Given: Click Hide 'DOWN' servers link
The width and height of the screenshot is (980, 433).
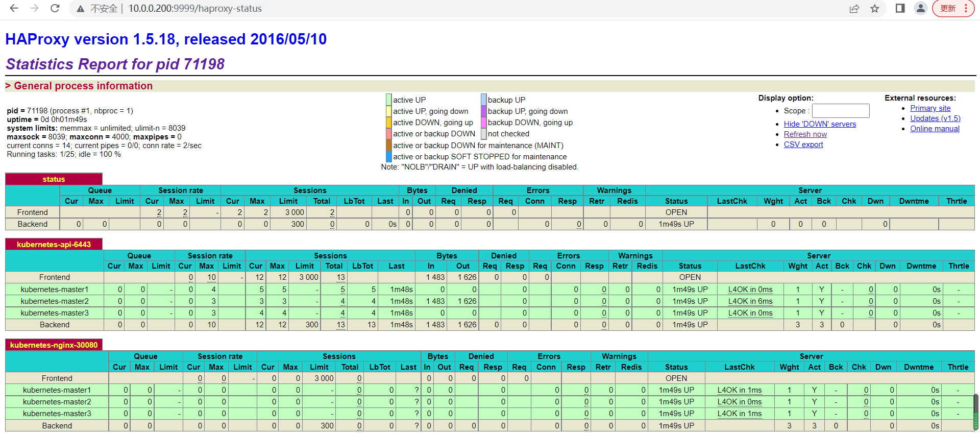Looking at the screenshot, I should pos(820,124).
